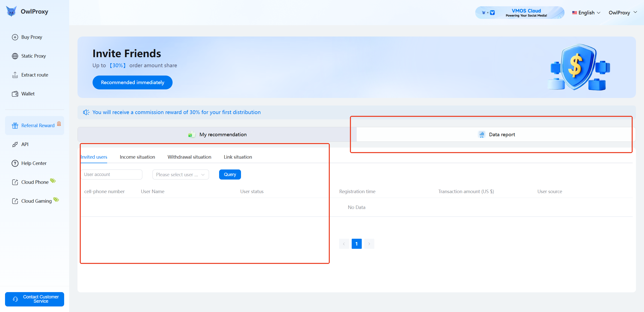Click the 'Registration time' column header
Screen dimensions: 644x312
pyautogui.click(x=357, y=191)
